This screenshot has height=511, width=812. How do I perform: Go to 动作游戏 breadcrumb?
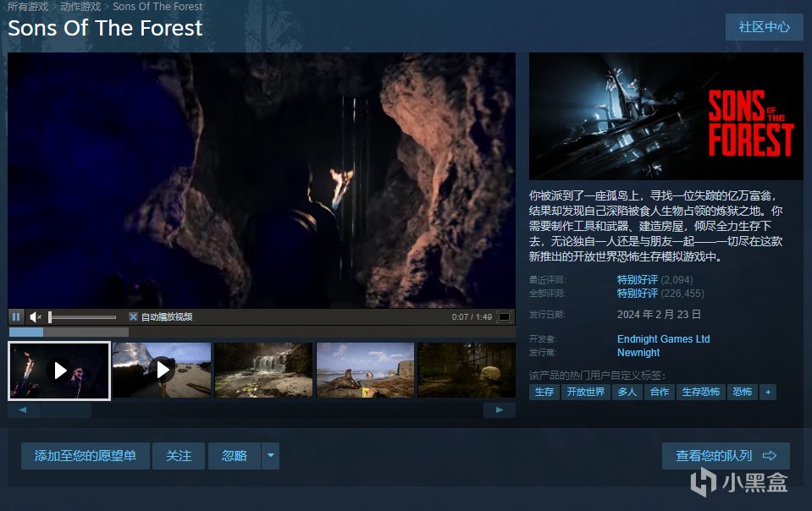[x=80, y=6]
